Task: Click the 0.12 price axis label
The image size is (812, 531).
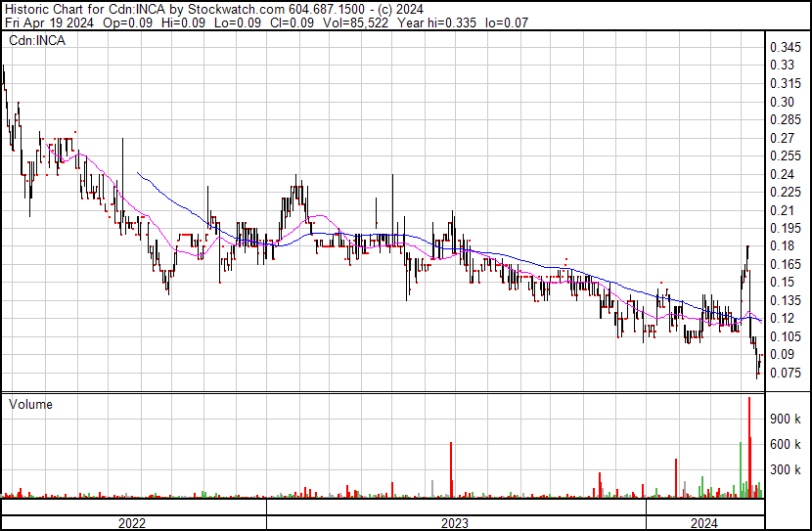Action: coord(783,318)
